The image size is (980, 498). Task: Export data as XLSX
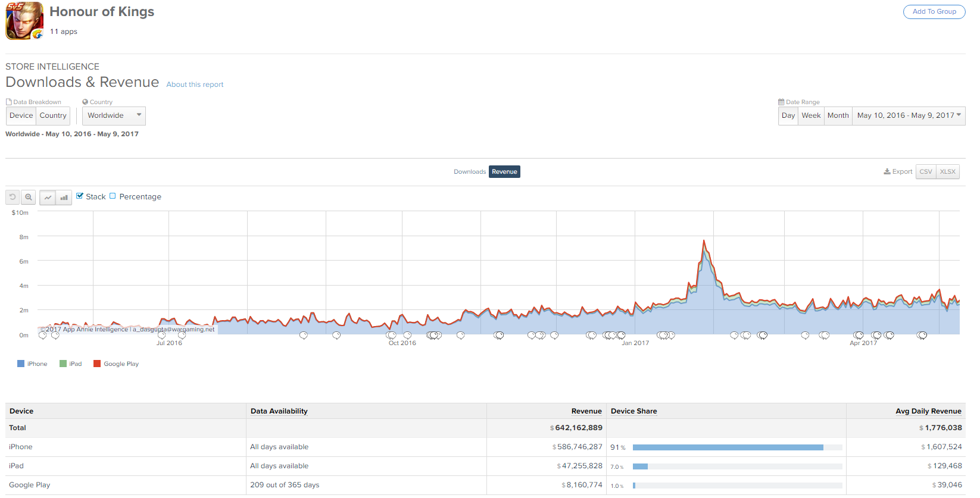click(x=948, y=171)
